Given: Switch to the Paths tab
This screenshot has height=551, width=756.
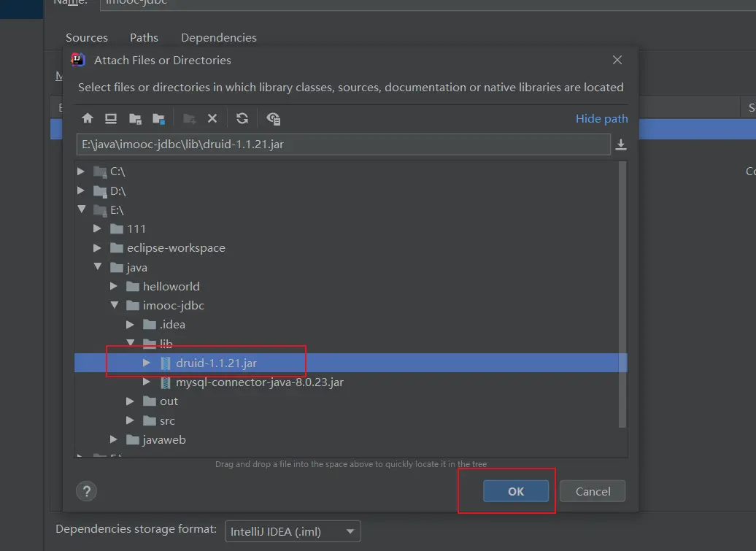Looking at the screenshot, I should point(144,37).
